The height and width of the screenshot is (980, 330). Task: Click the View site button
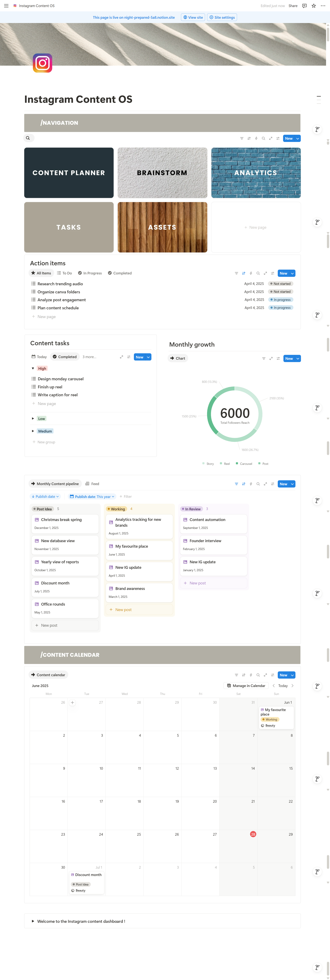[x=193, y=17]
